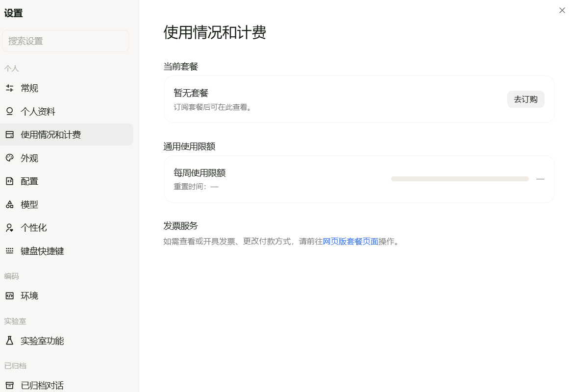Click the 键盘快捷键 keyboard icon
This screenshot has height=392, width=573.
click(10, 251)
